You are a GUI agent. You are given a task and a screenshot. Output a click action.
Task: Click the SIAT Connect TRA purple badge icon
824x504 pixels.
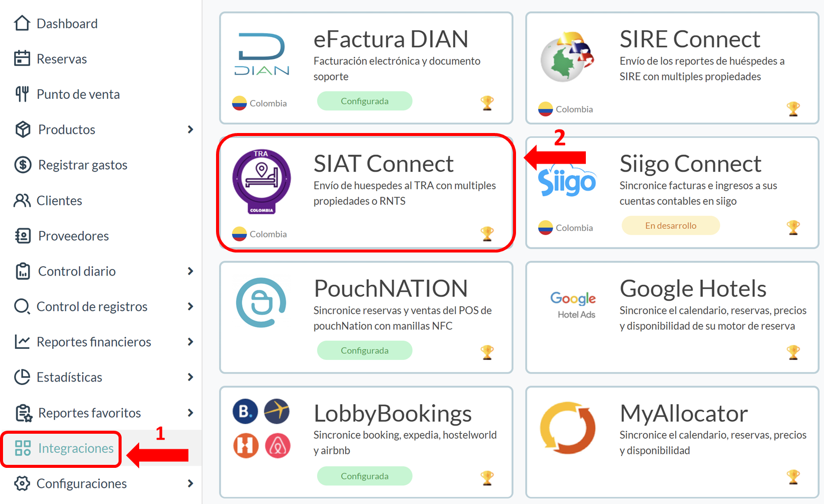pyautogui.click(x=261, y=181)
